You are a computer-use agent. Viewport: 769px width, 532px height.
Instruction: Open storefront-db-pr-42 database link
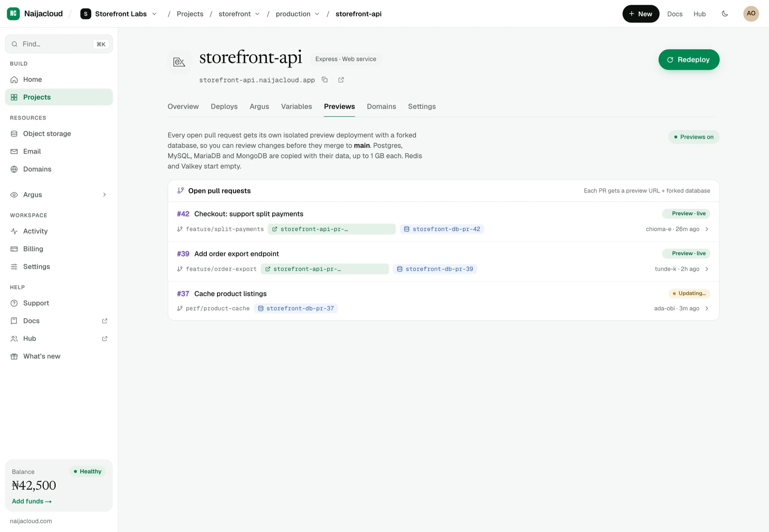point(442,229)
